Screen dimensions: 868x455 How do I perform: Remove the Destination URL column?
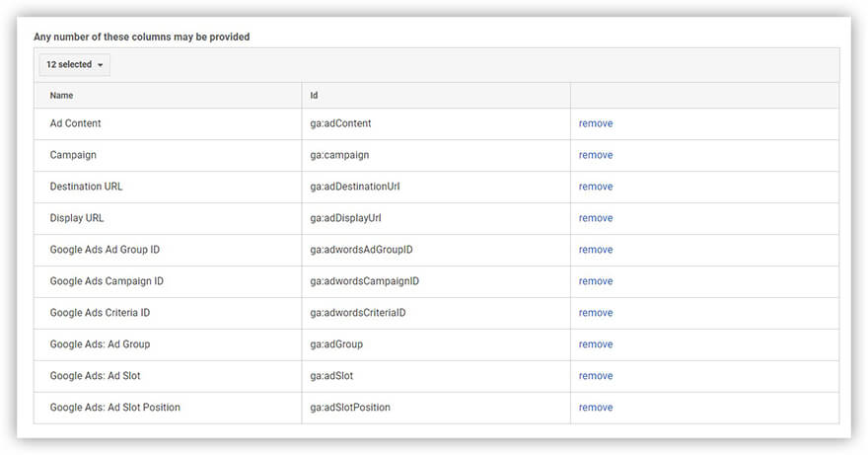point(595,187)
